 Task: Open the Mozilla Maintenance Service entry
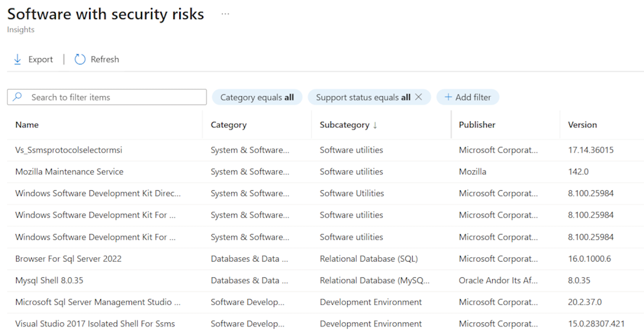pos(69,172)
